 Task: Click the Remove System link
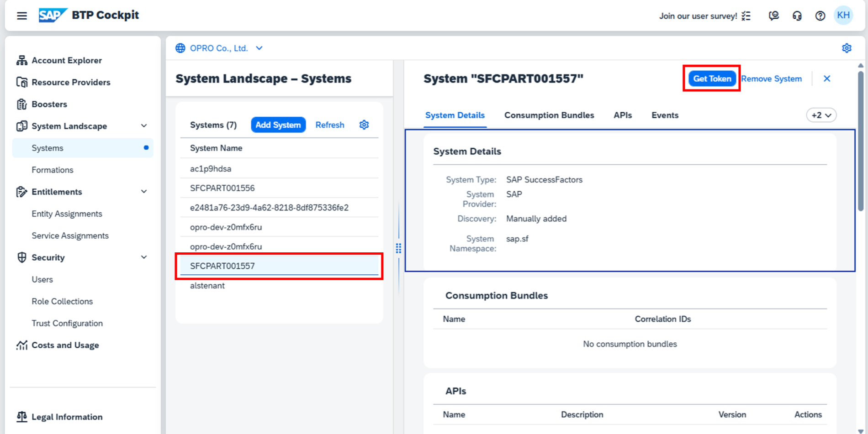771,79
